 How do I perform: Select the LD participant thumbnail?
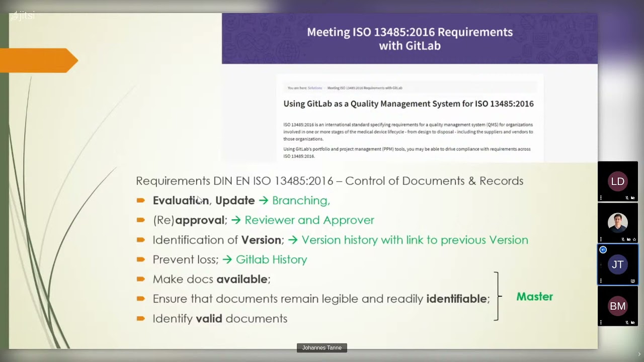coord(617,182)
